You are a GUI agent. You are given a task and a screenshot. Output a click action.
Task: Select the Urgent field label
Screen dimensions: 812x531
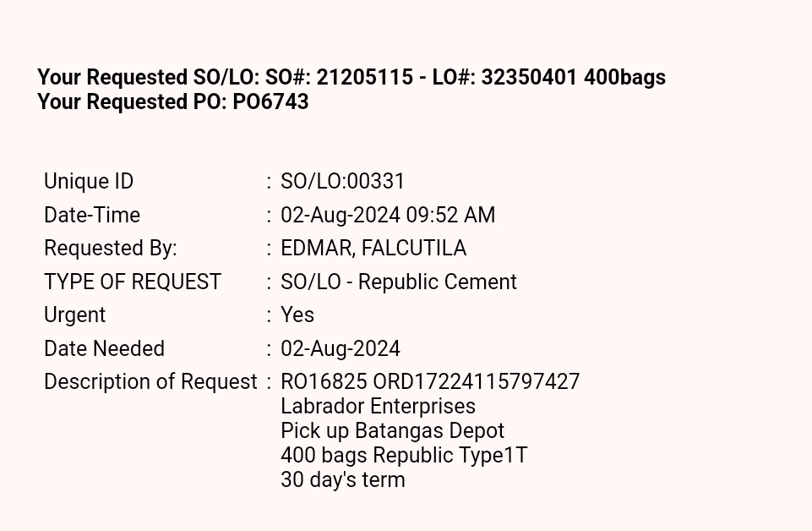click(x=75, y=315)
